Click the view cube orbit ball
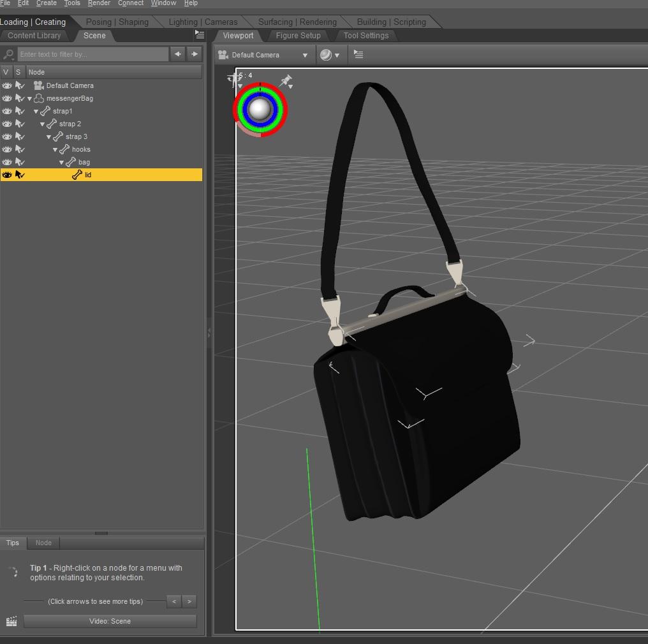648x644 pixels. pos(260,109)
